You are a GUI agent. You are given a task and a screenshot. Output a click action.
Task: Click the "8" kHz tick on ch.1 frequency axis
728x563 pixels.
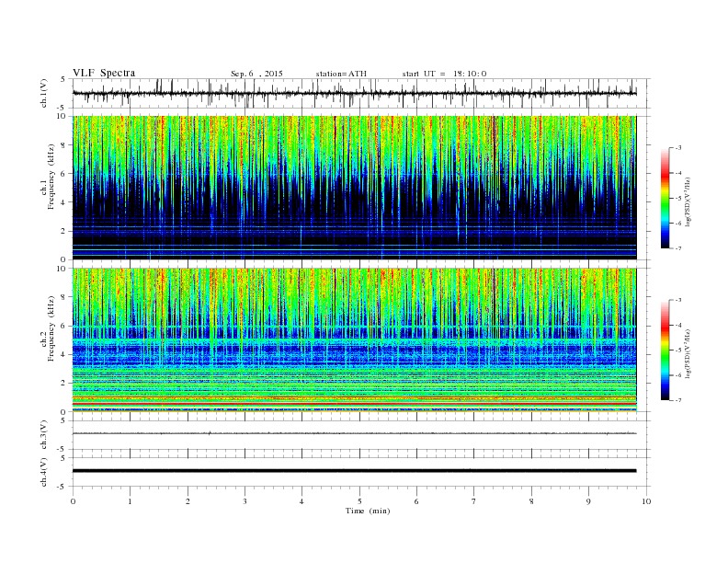pyautogui.click(x=63, y=145)
